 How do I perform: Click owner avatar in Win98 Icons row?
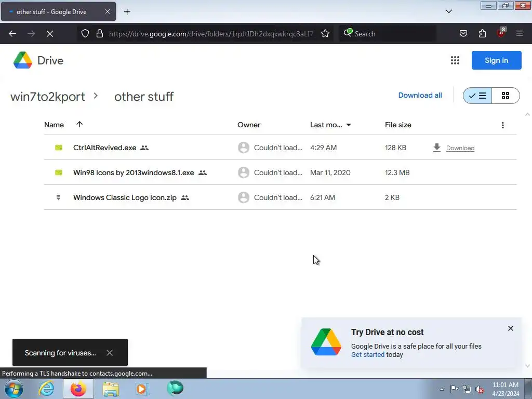coord(243,172)
